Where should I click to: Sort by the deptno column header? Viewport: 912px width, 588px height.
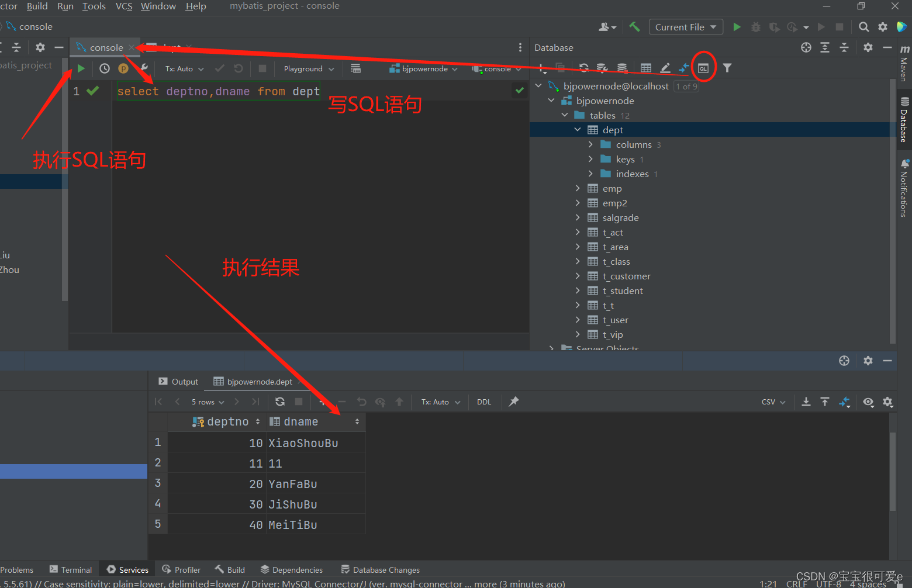(x=227, y=421)
